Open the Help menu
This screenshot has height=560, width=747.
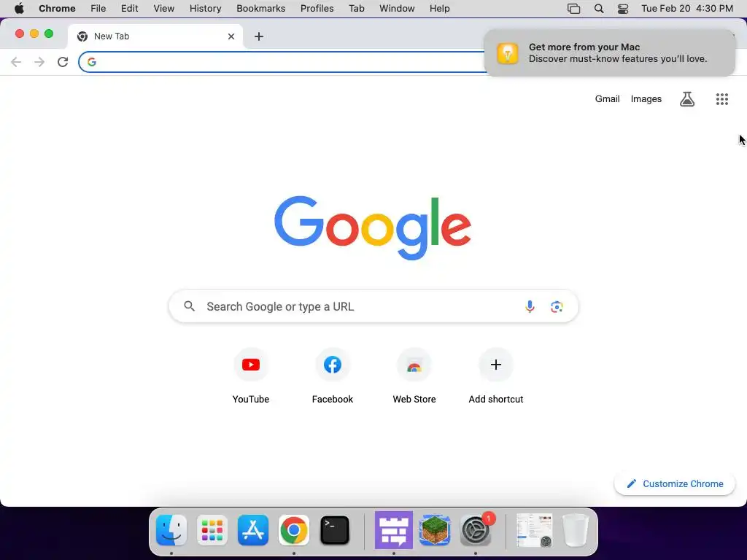(x=439, y=9)
